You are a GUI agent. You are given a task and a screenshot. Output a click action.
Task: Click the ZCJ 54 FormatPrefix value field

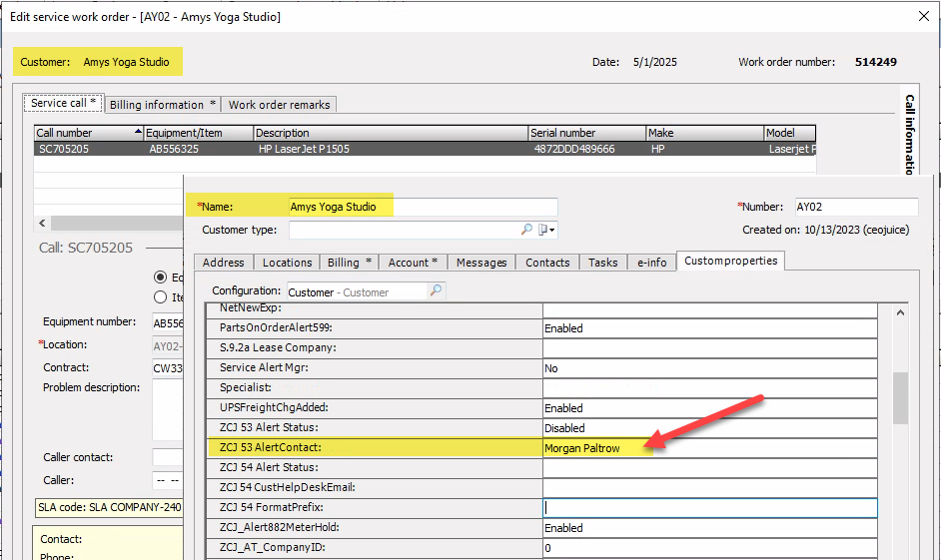[x=710, y=508]
